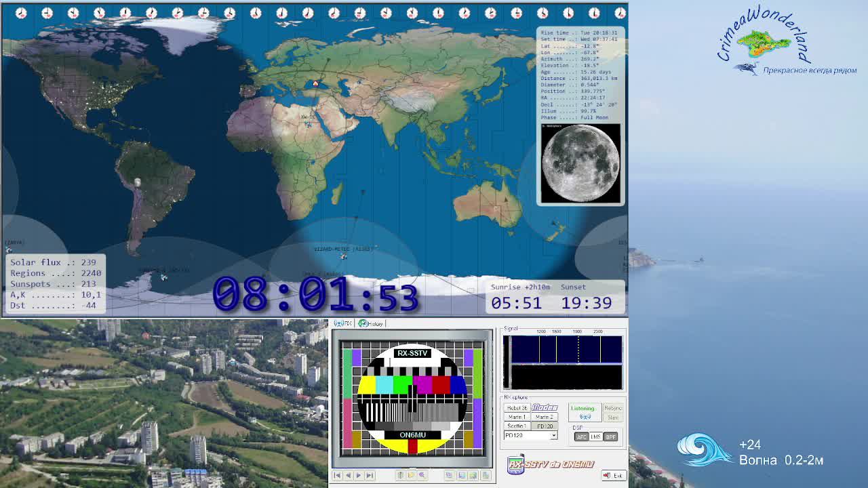The height and width of the screenshot is (488, 868).
Task: Toggle the BPF DSP filter
Action: click(610, 437)
